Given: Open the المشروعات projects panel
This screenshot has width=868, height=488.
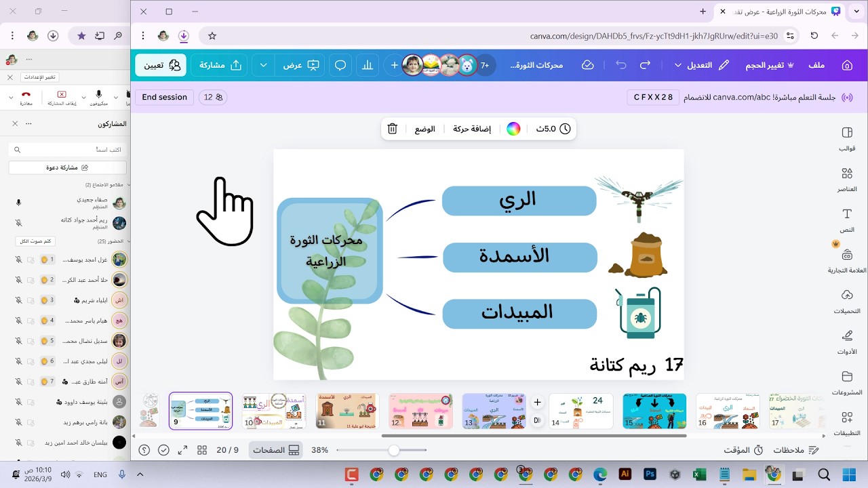Looking at the screenshot, I should (847, 383).
